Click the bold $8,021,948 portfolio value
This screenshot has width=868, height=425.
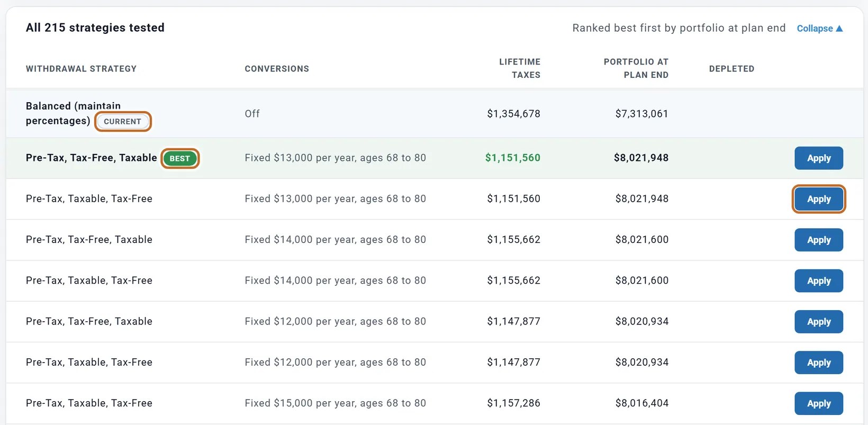coord(641,158)
